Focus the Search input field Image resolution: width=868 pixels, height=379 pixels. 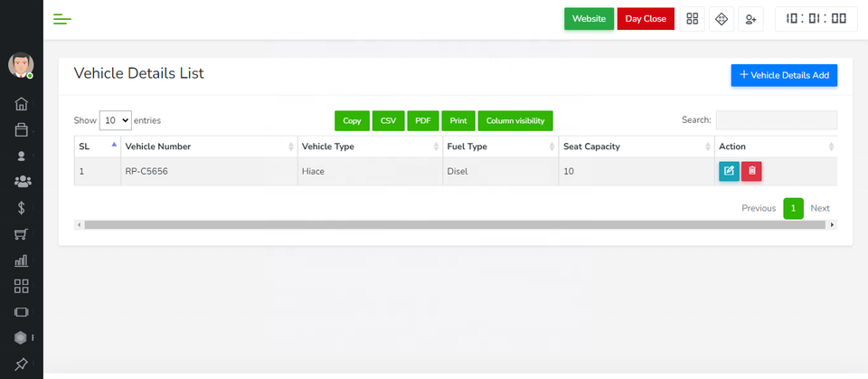click(776, 120)
